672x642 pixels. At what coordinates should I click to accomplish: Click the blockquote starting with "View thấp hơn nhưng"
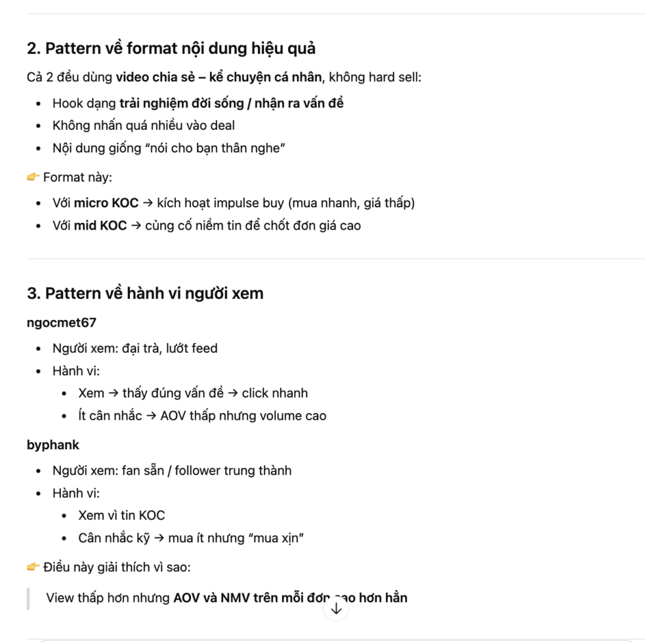[x=226, y=598]
